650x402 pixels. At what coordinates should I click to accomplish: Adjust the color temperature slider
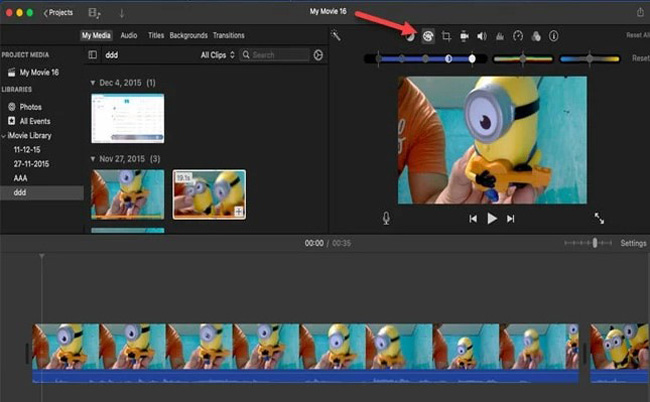589,59
